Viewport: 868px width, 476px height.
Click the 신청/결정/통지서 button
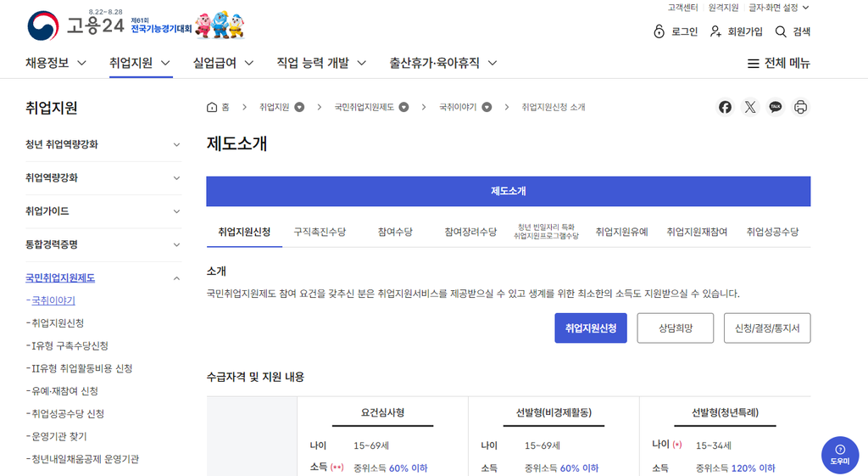coord(766,328)
